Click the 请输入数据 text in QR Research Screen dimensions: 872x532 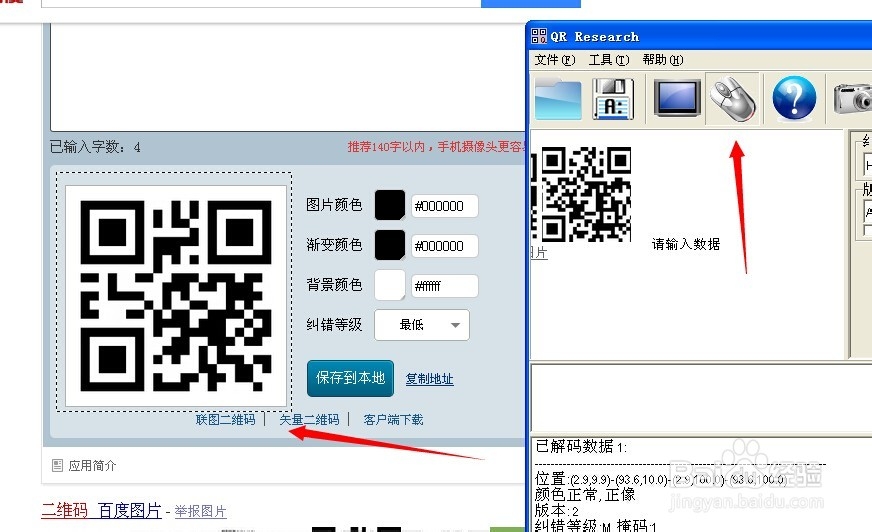pyautogui.click(x=686, y=243)
